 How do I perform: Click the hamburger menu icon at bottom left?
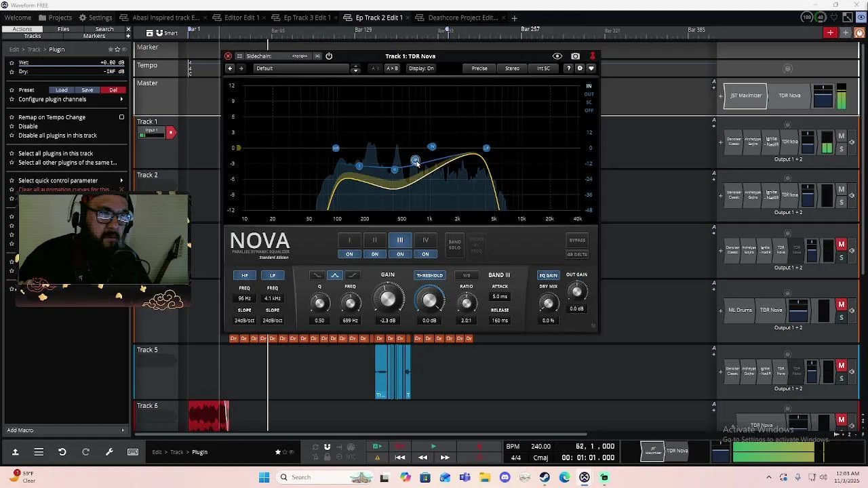(39, 452)
